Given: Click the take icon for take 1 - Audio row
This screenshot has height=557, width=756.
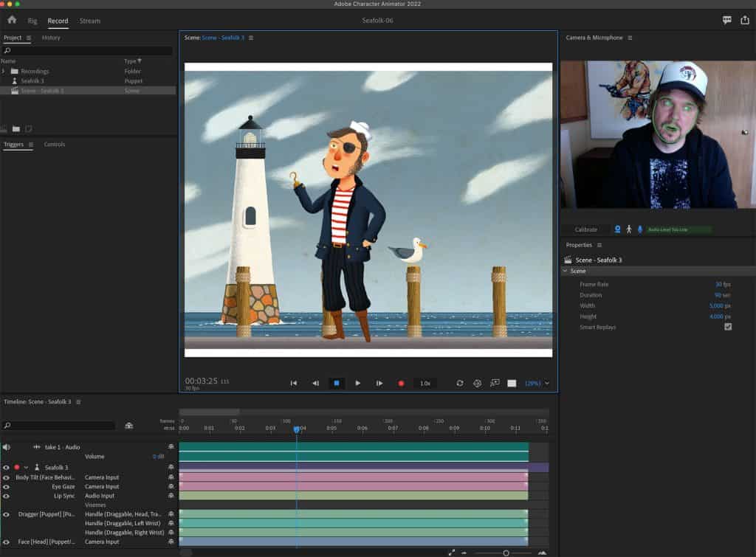Looking at the screenshot, I should click(x=171, y=446).
